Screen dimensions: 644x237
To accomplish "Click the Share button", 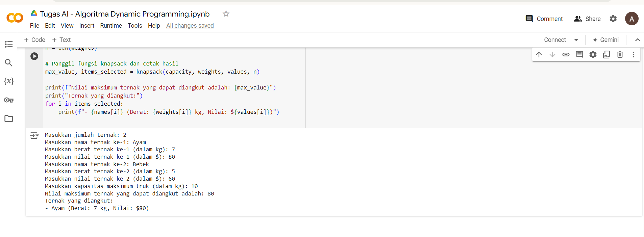I will pos(587,19).
